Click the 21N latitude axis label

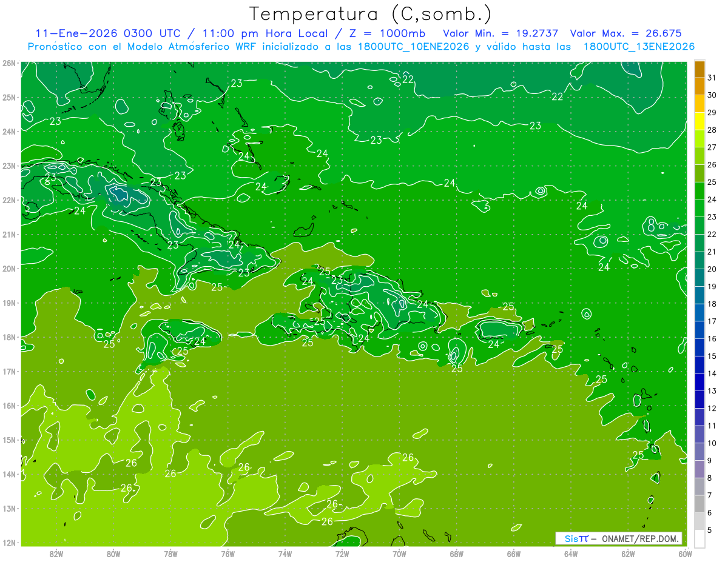click(x=9, y=234)
